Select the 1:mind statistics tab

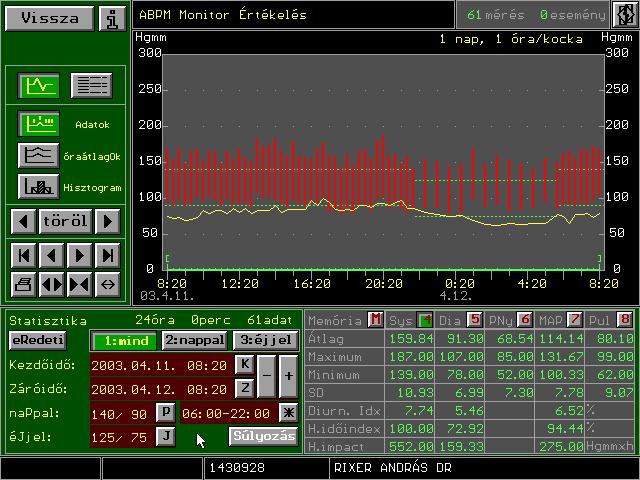tap(125, 340)
